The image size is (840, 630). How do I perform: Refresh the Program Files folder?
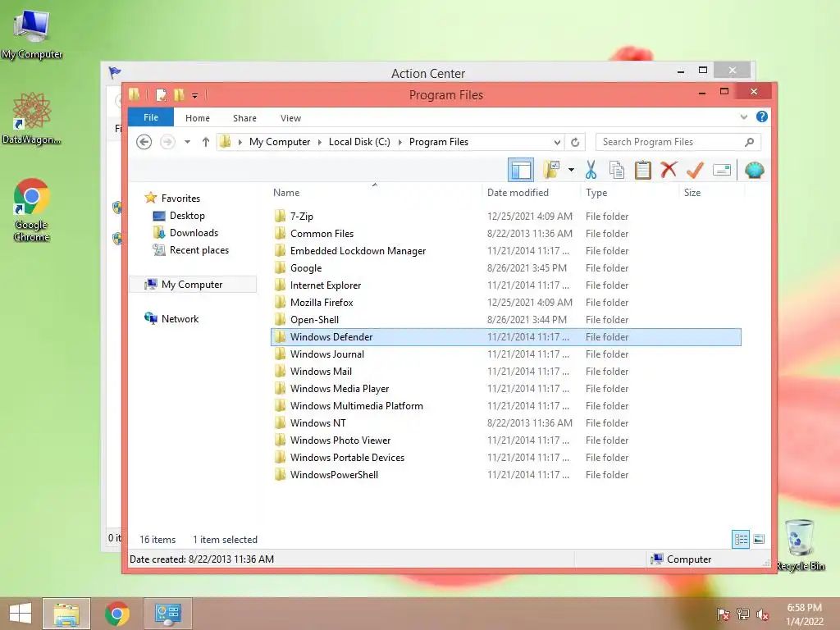pos(575,142)
